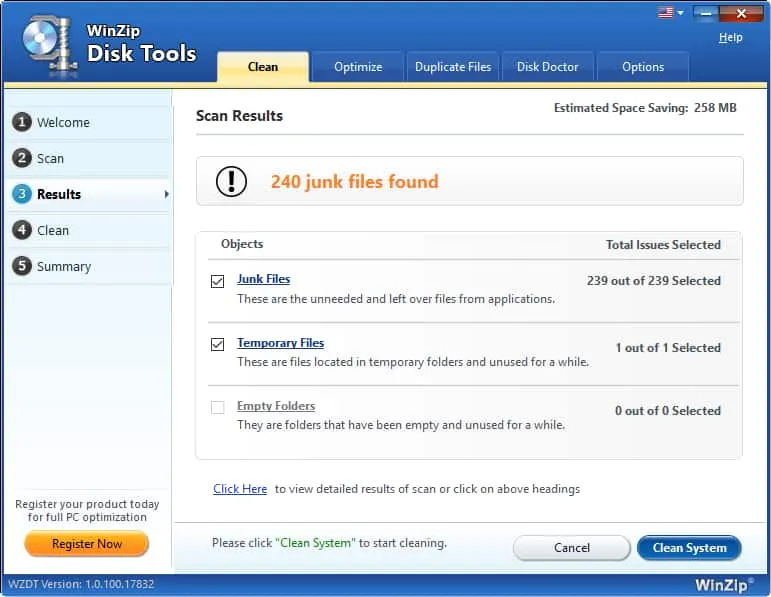Minimize the Disk Tools window
This screenshot has height=597, width=771.
pyautogui.click(x=706, y=13)
